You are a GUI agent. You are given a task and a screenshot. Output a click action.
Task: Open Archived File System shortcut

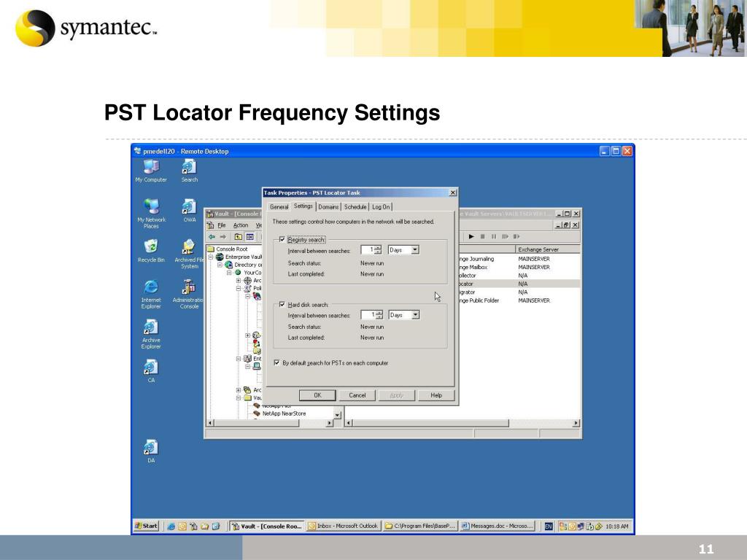[189, 254]
